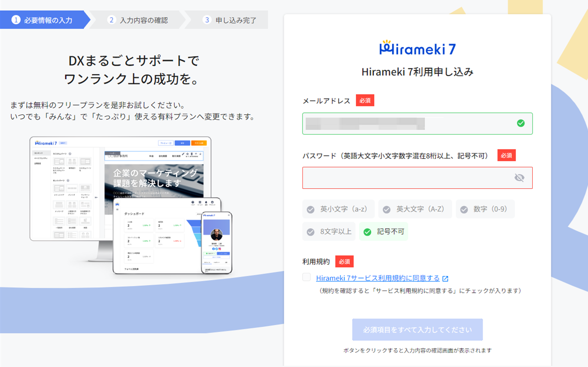This screenshot has height=367, width=588.
Task: Click the 英小文字（a-z） requirement chip
Action: click(x=339, y=209)
